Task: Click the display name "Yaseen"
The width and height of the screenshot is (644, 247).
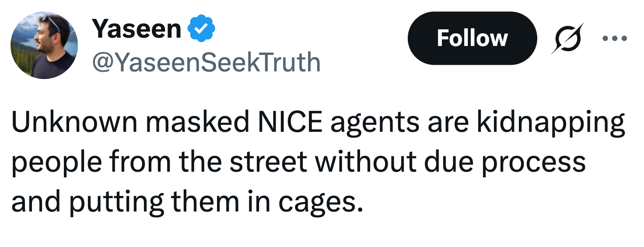Action: tap(136, 29)
